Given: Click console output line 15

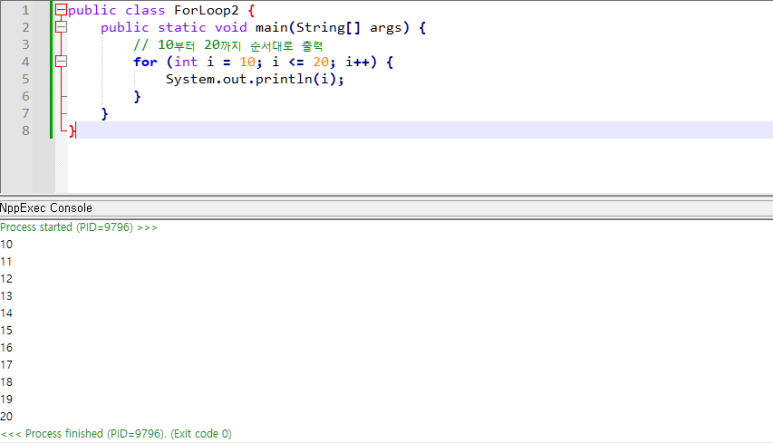Looking at the screenshot, I should (x=6, y=331).
